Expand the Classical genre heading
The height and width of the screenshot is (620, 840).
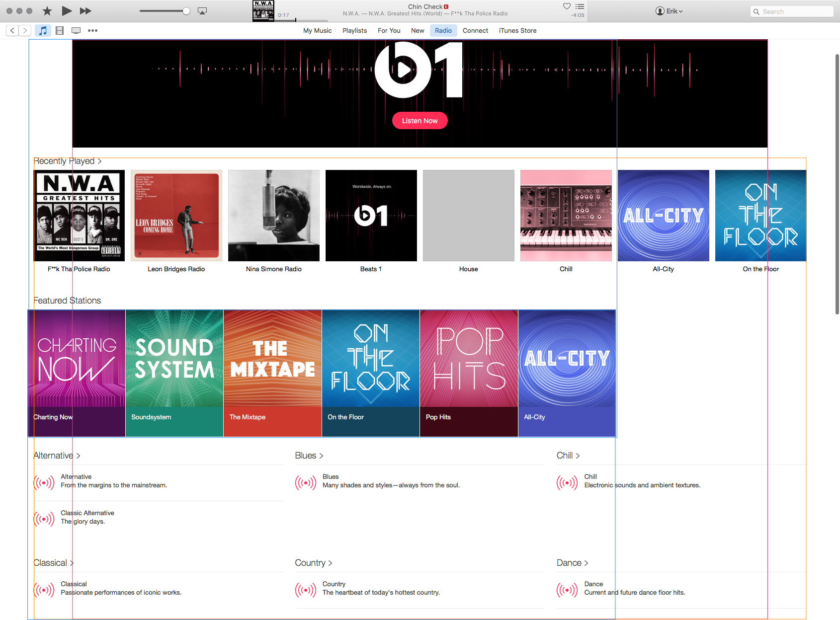(x=54, y=563)
